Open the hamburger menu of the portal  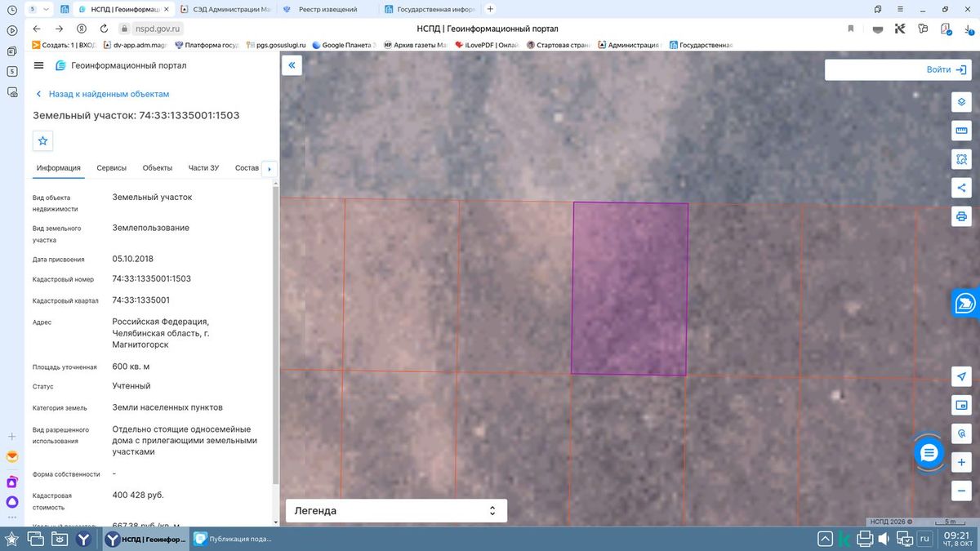click(x=39, y=65)
